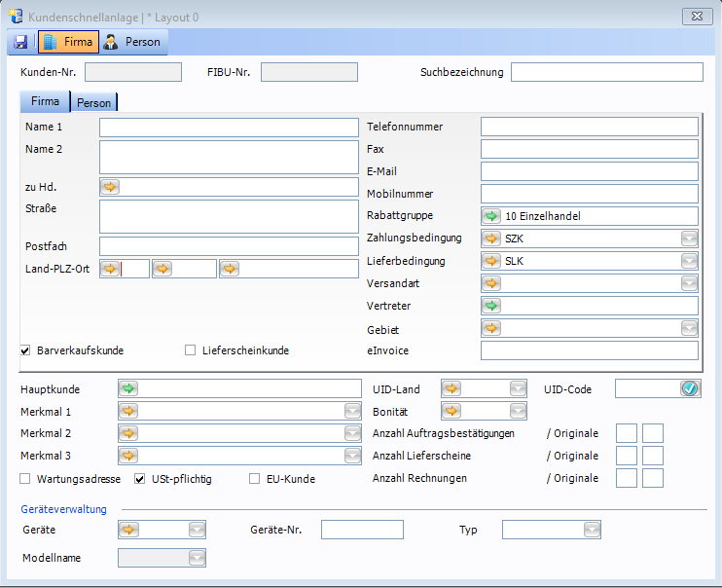722x588 pixels.
Task: Open the Lieferbedingung dropdown arrow
Action: 689,261
